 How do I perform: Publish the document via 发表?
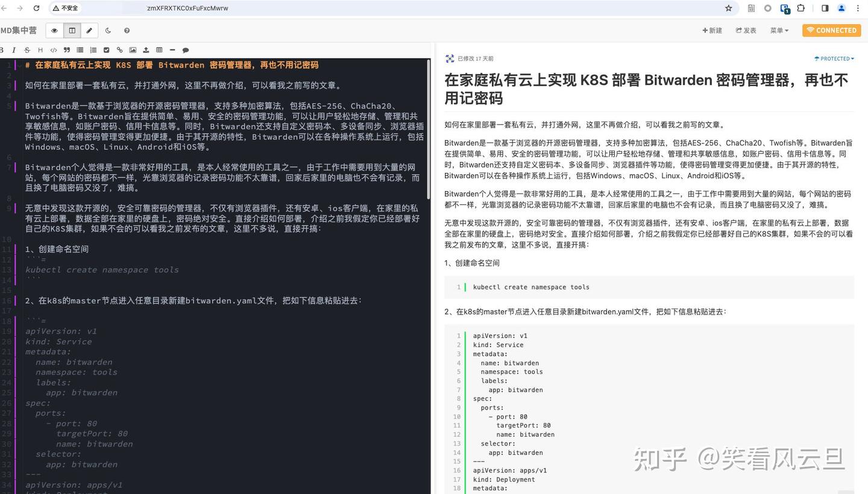pyautogui.click(x=746, y=30)
